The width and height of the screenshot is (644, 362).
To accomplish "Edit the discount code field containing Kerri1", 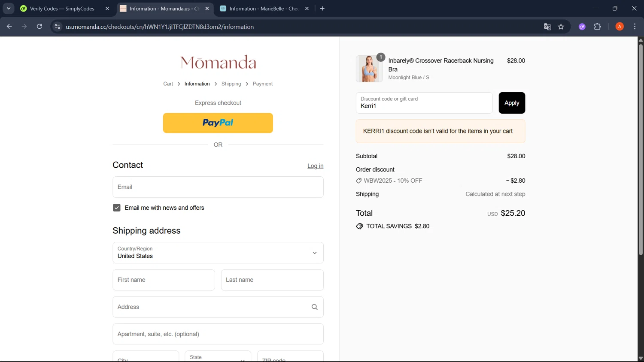I will 424,103.
